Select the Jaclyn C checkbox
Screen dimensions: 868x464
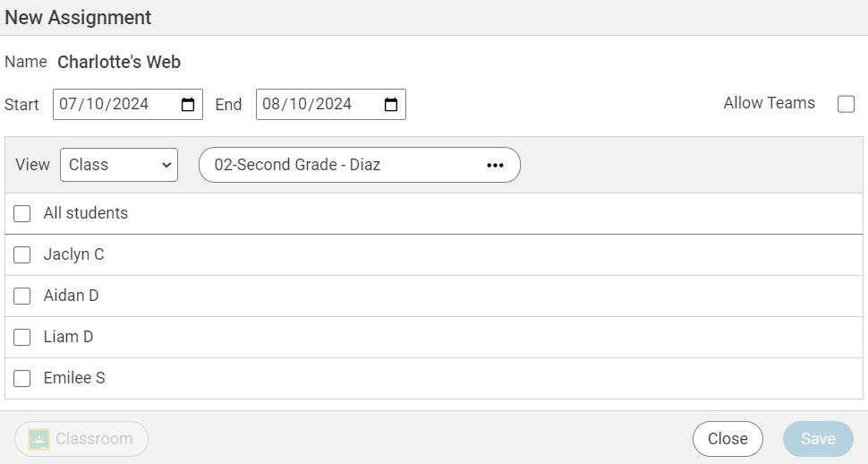pyautogui.click(x=22, y=255)
